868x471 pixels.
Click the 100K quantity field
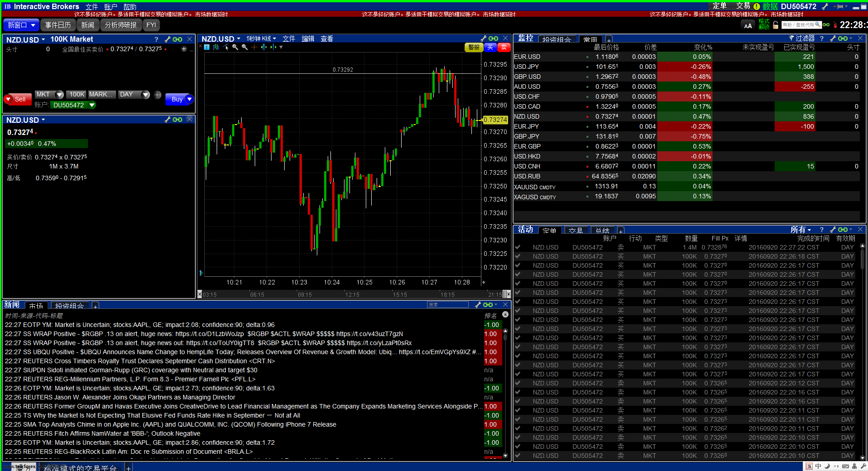(x=77, y=95)
